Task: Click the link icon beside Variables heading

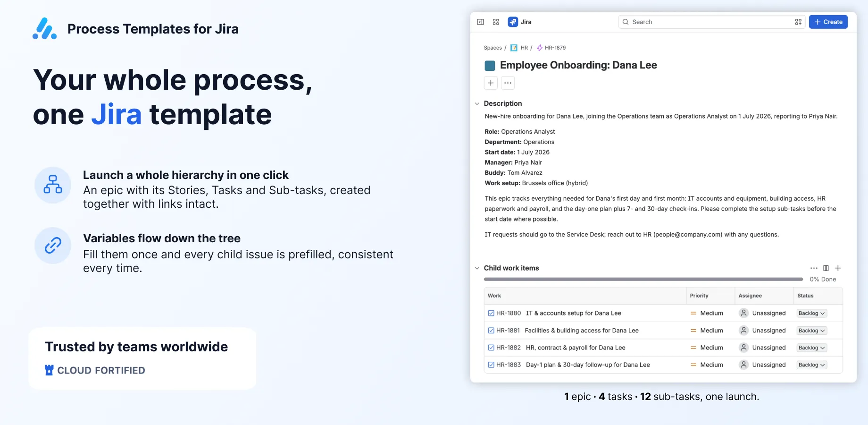Action: point(53,246)
